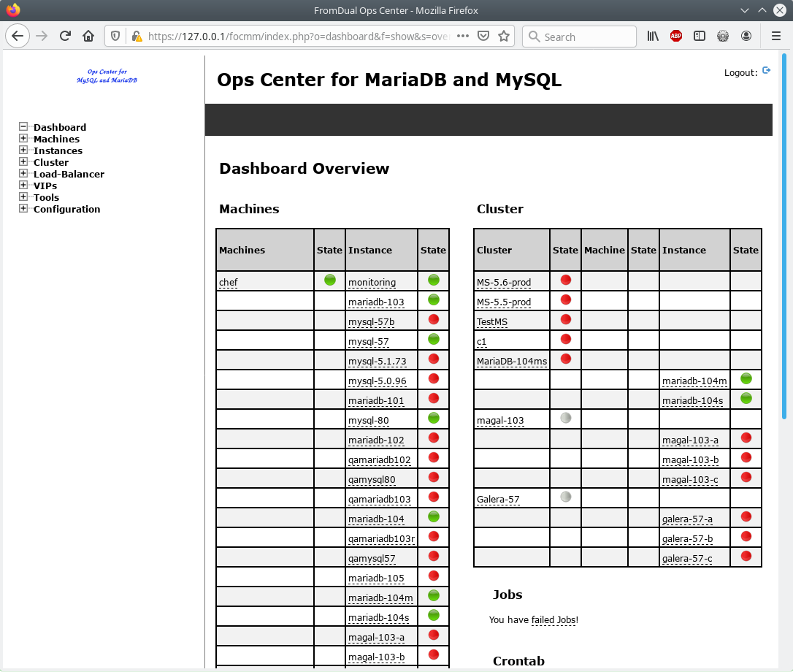Open the Instances menu item
This screenshot has height=672, width=793.
[58, 150]
